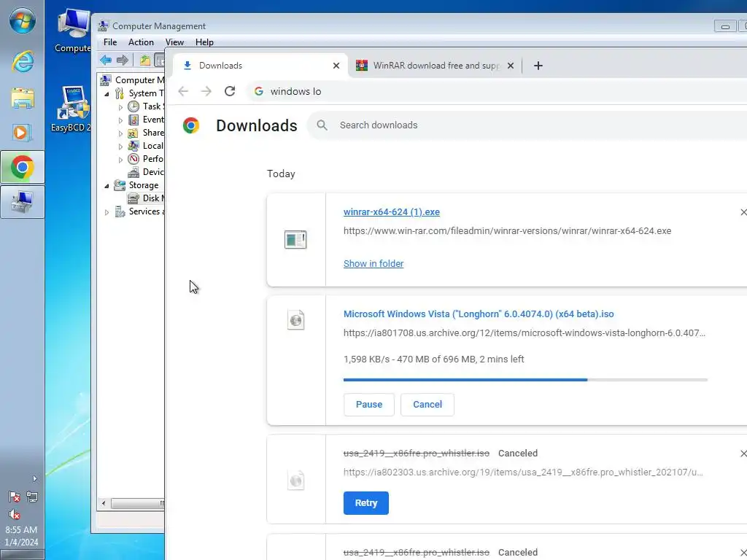This screenshot has width=747, height=560.
Task: Open the Windows Start orb
Action: (x=23, y=21)
